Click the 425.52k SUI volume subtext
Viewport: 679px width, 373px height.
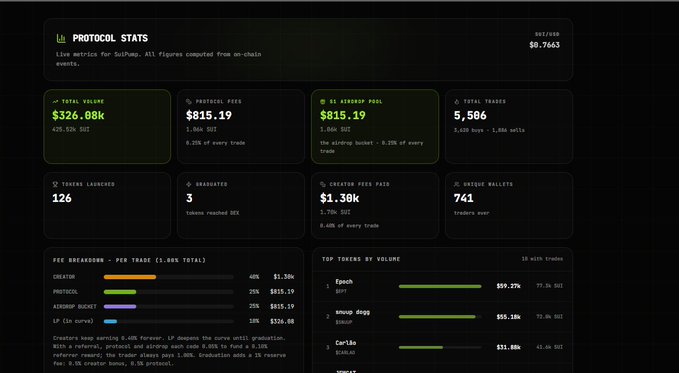71,130
